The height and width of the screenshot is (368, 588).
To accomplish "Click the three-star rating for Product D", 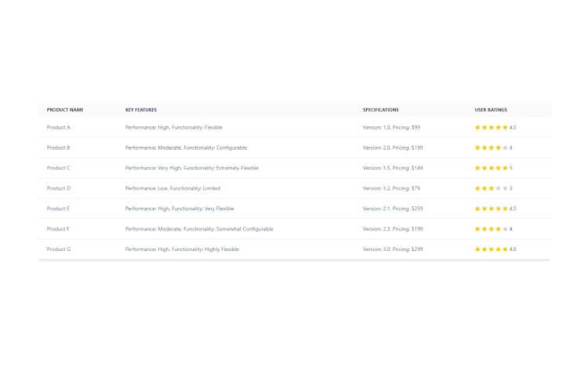I will (x=493, y=188).
